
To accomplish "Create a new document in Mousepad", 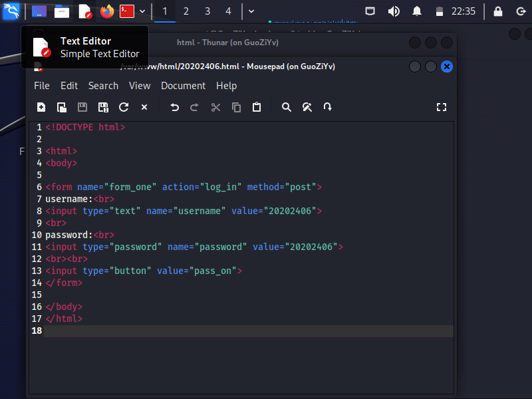I will pyautogui.click(x=41, y=107).
